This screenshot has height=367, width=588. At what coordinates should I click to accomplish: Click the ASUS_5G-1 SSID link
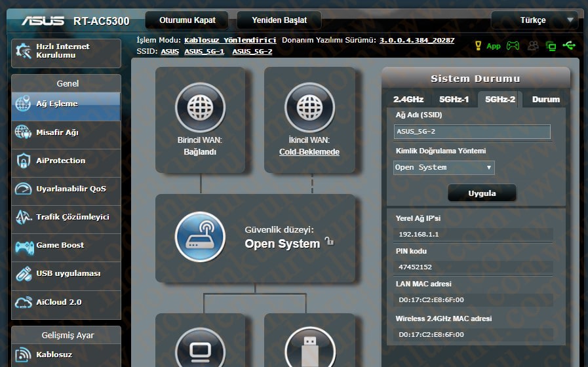[204, 51]
